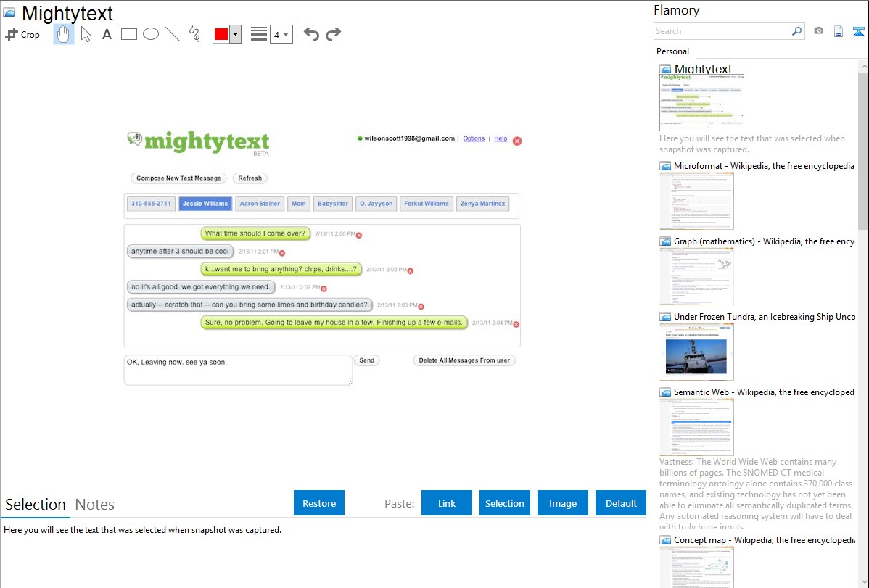Open the Under Frozen Tundra snapshot thumbnail
The image size is (869, 588).
tap(696, 351)
